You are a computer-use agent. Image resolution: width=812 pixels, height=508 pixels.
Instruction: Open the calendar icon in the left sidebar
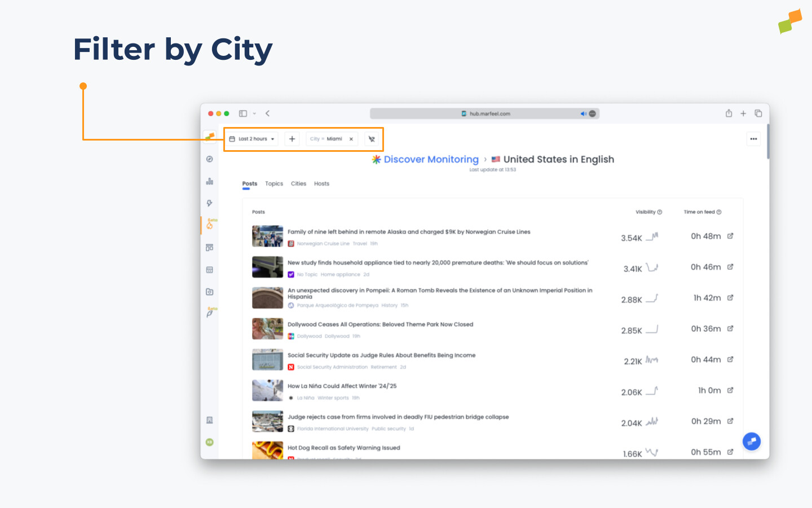(x=209, y=270)
